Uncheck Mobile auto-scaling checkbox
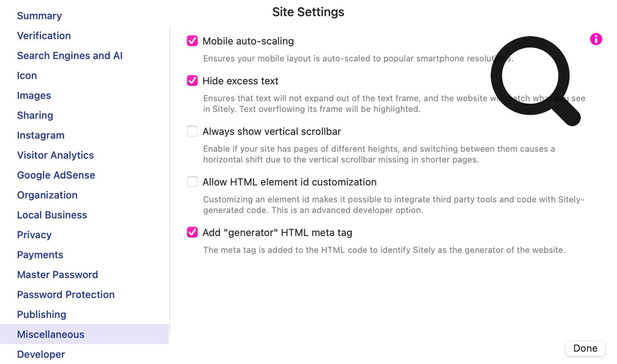The image size is (617, 364). click(192, 41)
